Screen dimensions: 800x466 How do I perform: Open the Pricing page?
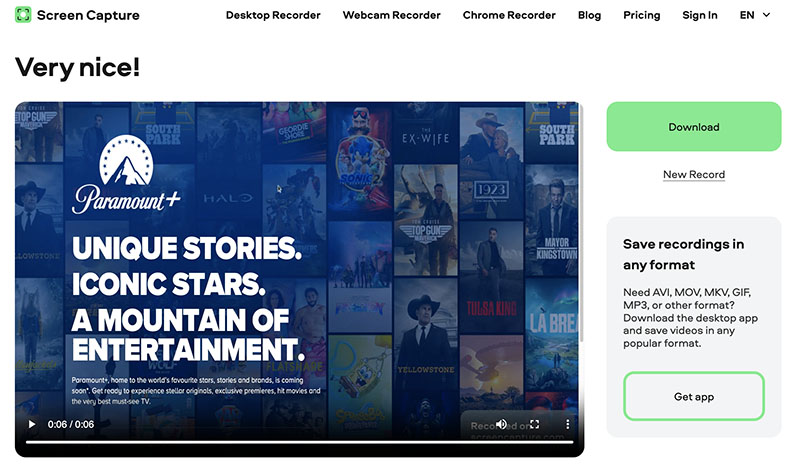tap(641, 15)
